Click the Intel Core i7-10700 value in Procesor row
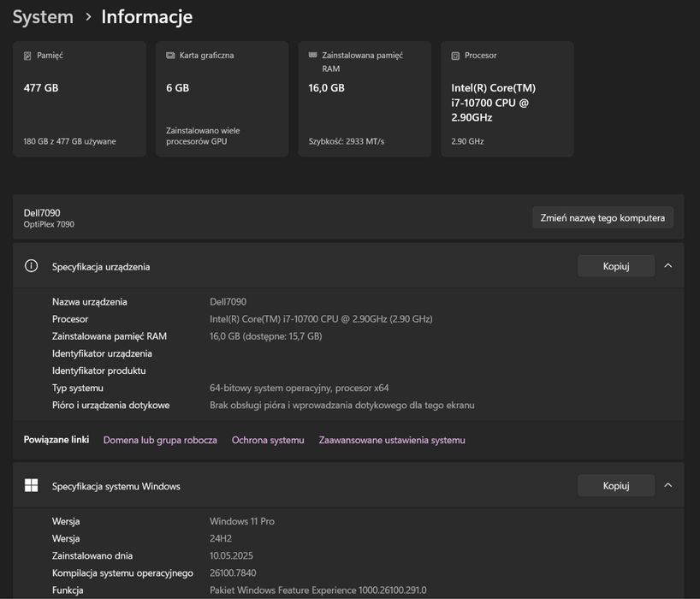The image size is (700, 599). click(321, 319)
